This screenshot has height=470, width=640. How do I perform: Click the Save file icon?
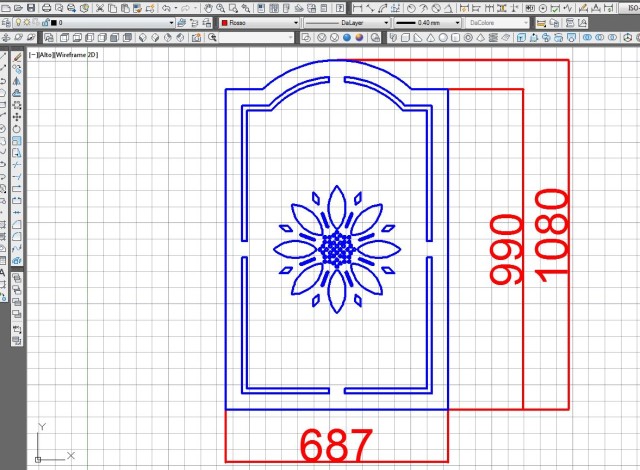[33, 7]
